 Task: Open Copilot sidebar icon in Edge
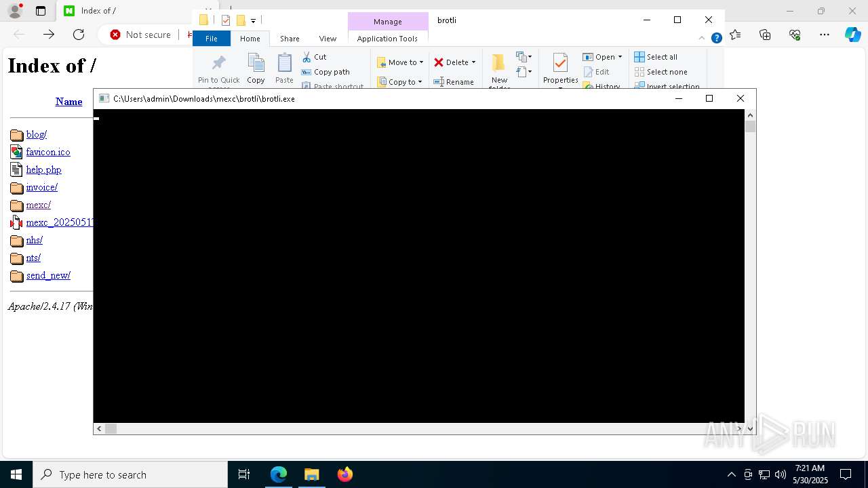coord(853,35)
